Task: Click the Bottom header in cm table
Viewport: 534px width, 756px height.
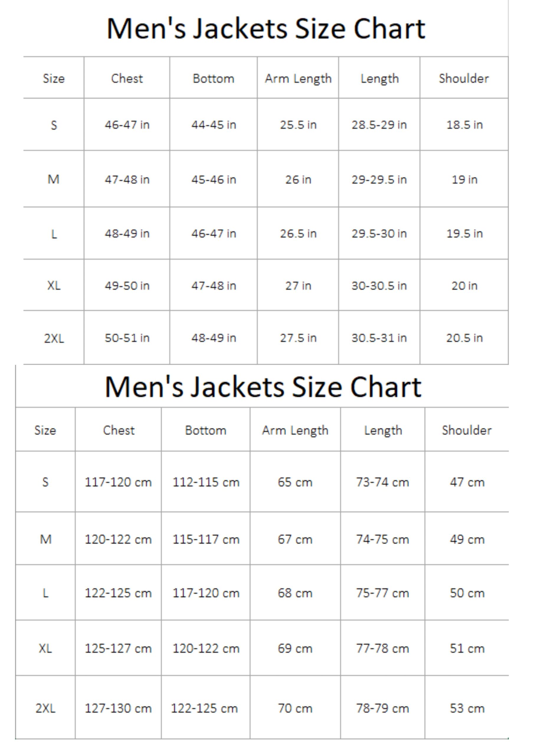Action: [x=206, y=430]
